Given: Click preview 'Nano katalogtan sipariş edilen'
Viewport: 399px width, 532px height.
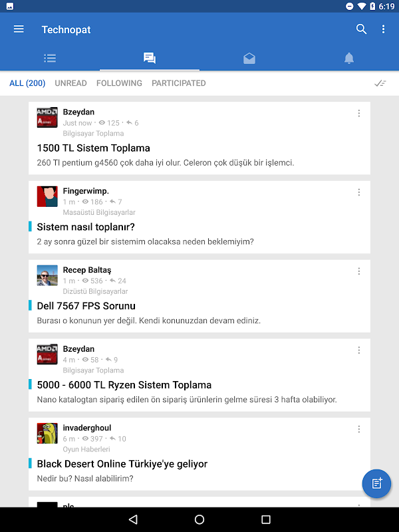Looking at the screenshot, I should point(187,400).
